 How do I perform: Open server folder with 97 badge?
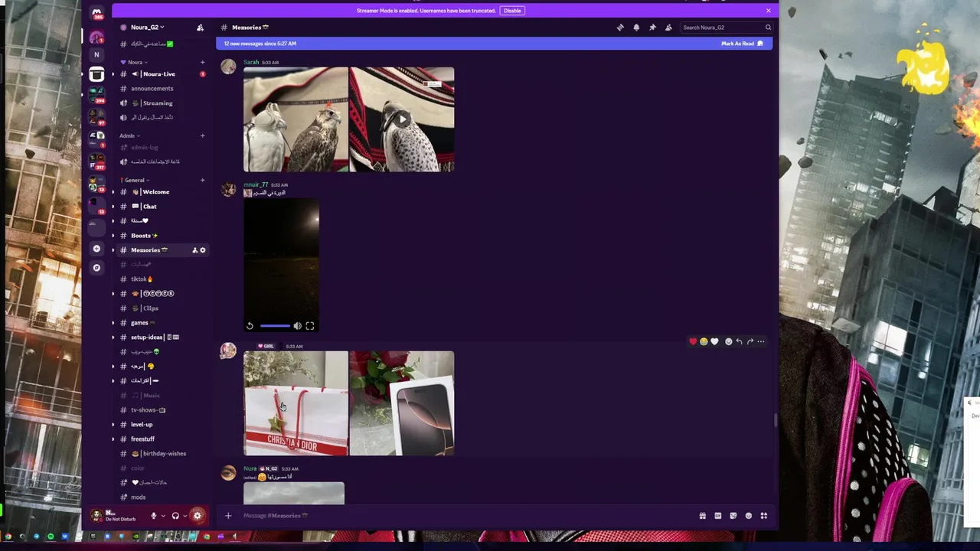pyautogui.click(x=96, y=117)
